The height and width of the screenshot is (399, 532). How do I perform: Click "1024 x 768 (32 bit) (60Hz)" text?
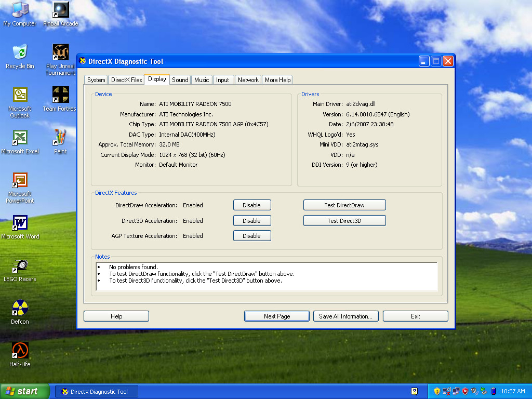point(192,155)
